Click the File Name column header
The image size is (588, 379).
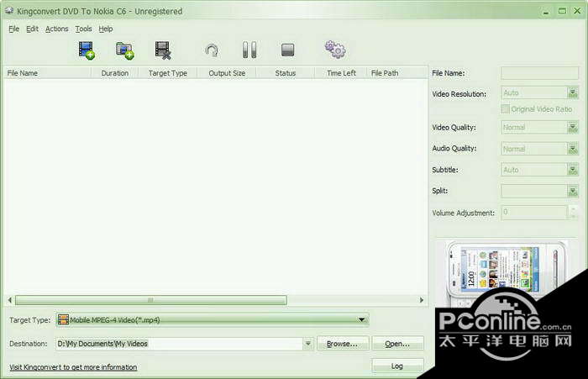(x=48, y=73)
